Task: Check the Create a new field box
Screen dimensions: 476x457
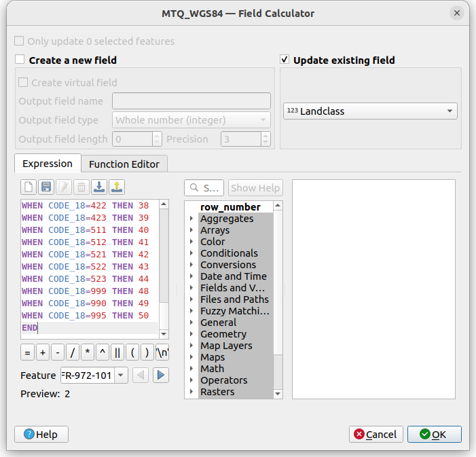Action: click(x=20, y=59)
